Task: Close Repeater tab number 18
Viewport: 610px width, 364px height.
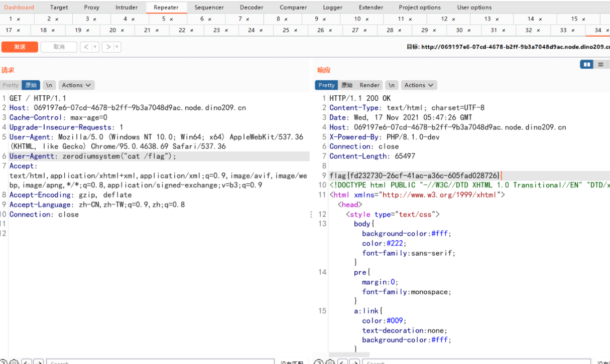Action: click(53, 31)
